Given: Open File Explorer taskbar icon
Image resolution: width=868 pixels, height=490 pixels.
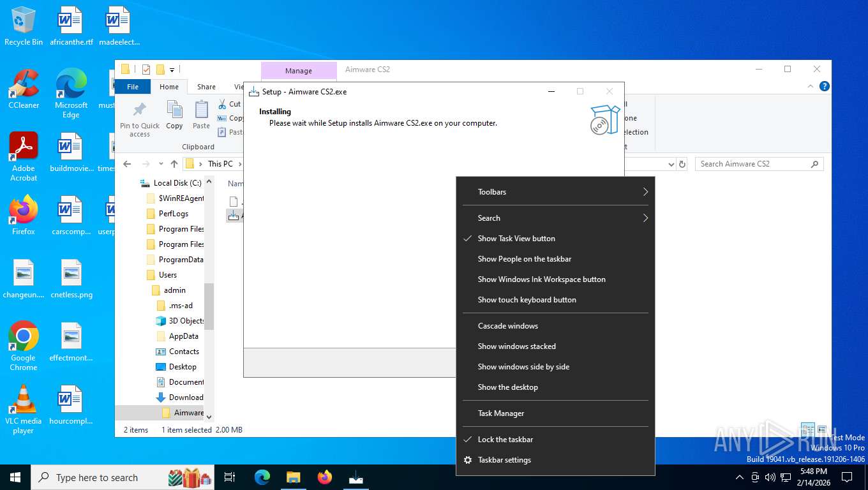Looking at the screenshot, I should click(293, 477).
